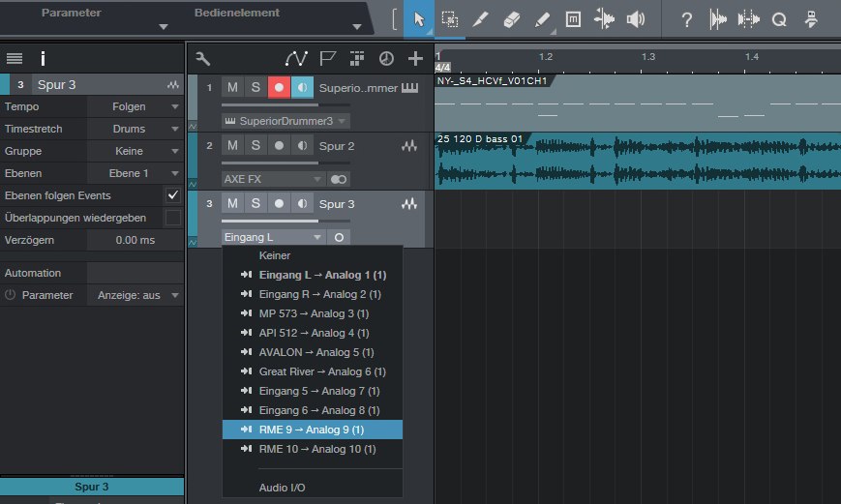This screenshot has width=841, height=504.
Task: Click keyboard icon on Superior Drummer track
Action: tap(409, 87)
